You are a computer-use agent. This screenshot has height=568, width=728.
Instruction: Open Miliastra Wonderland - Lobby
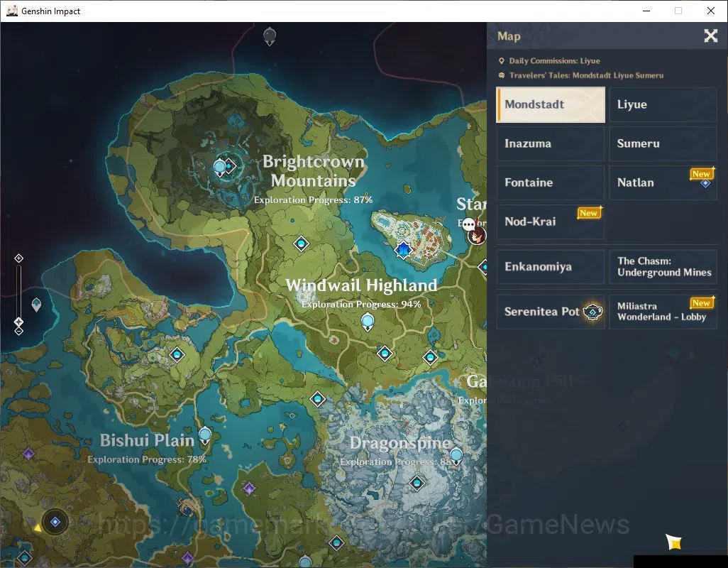point(663,312)
